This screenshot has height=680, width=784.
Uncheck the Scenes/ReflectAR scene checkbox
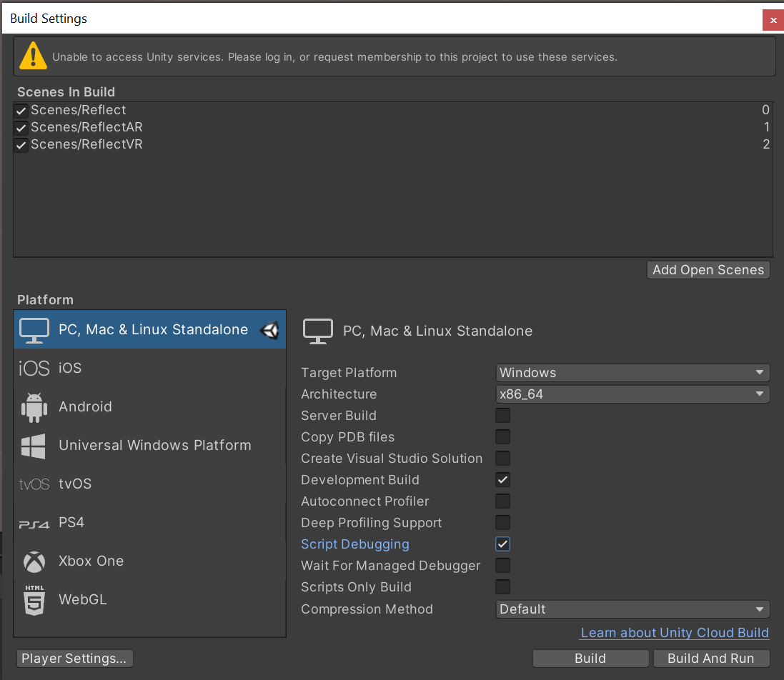tap(21, 128)
